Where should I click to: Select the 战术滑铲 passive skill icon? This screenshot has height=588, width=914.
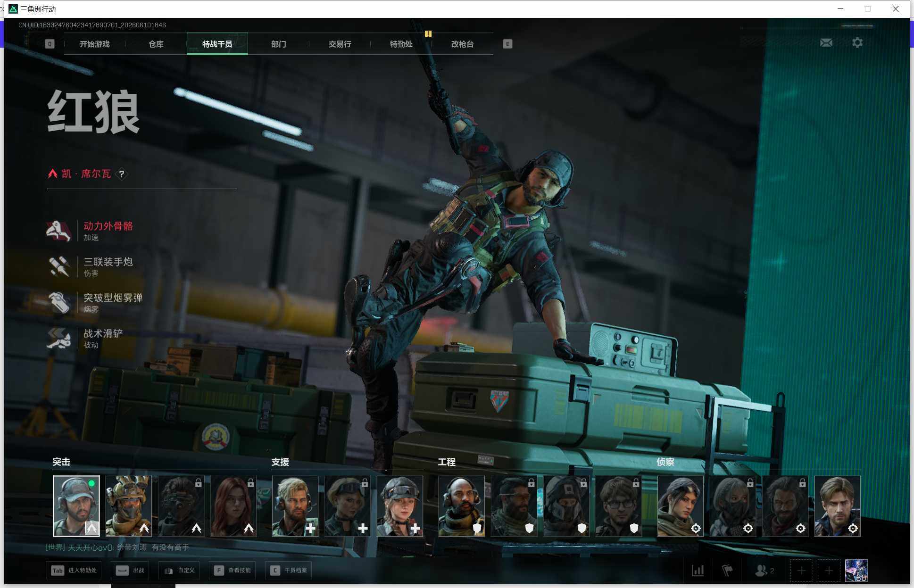[58, 338]
